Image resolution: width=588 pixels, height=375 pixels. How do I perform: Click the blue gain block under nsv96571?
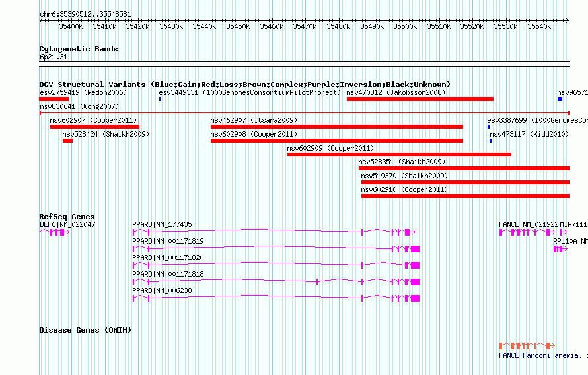coord(560,99)
